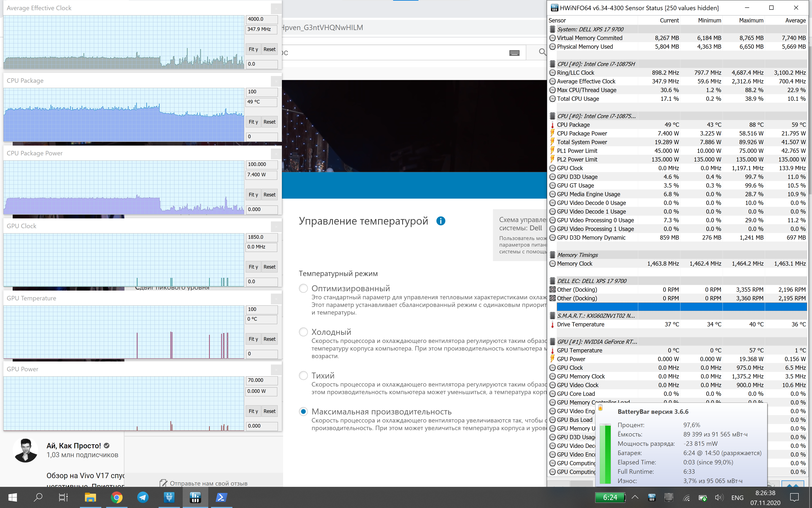812x508 pixels.
Task: Click the info icon beside Управление температурой
Action: [440, 221]
